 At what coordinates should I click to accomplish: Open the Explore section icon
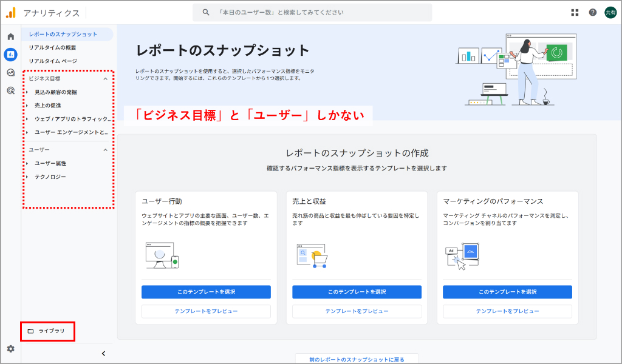[9, 73]
